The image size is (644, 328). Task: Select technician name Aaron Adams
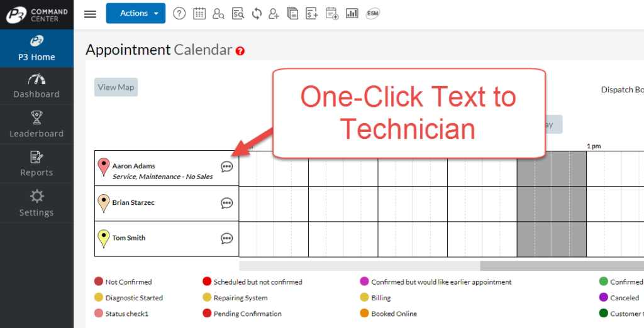click(x=133, y=167)
